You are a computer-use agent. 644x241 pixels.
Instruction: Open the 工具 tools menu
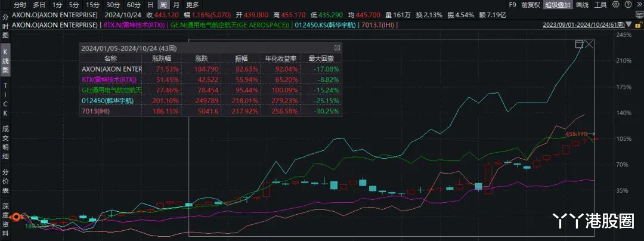[x=600, y=5]
